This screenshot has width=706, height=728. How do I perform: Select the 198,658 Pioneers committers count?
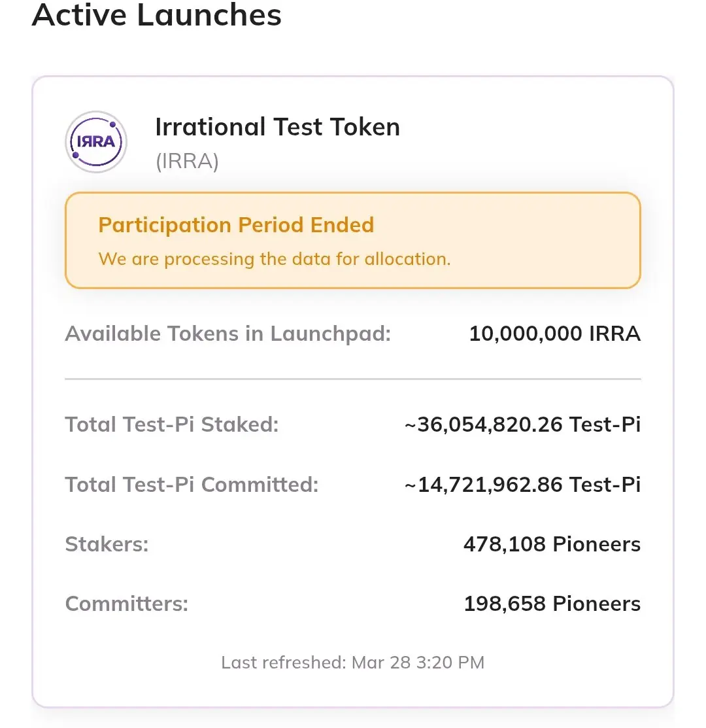(552, 604)
